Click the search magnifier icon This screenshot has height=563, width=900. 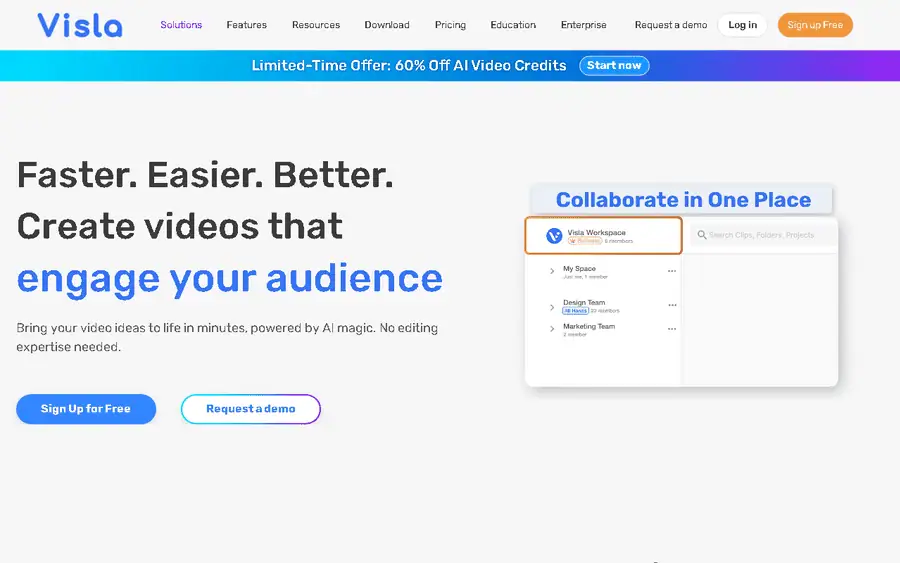pyautogui.click(x=701, y=235)
